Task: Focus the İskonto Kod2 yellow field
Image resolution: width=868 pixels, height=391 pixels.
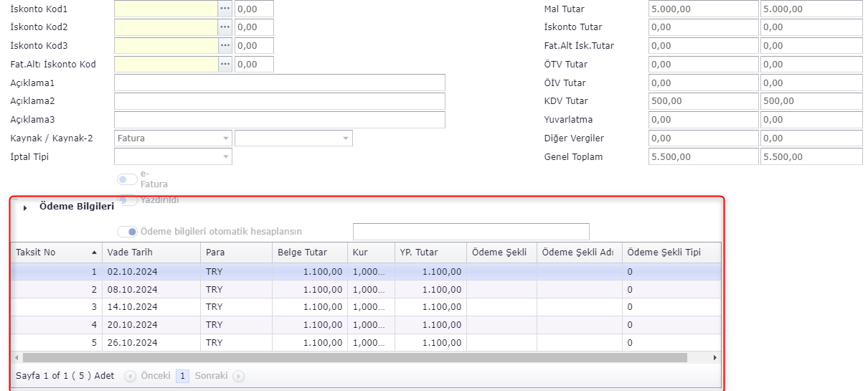Action: point(166,27)
